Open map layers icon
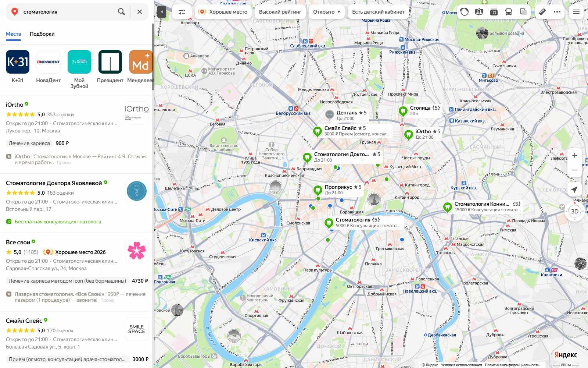Screen dimensions: 588x368 coord(523,12)
